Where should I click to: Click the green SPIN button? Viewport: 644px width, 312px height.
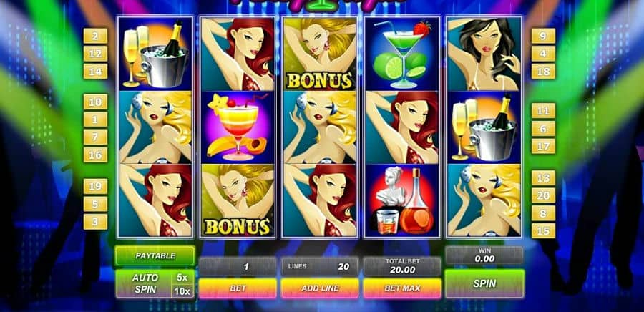click(x=484, y=283)
